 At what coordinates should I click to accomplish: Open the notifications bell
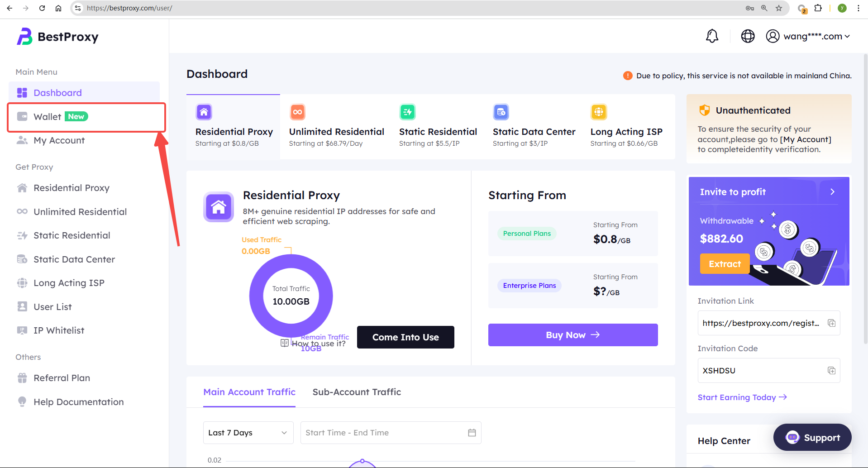[712, 36]
